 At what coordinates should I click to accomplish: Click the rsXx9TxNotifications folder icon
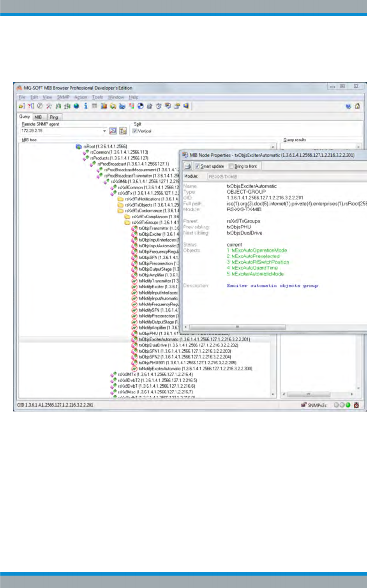(121, 199)
